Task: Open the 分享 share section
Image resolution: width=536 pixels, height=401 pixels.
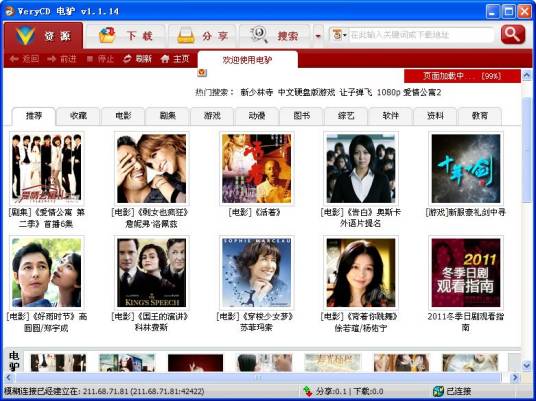Action: tap(203, 36)
